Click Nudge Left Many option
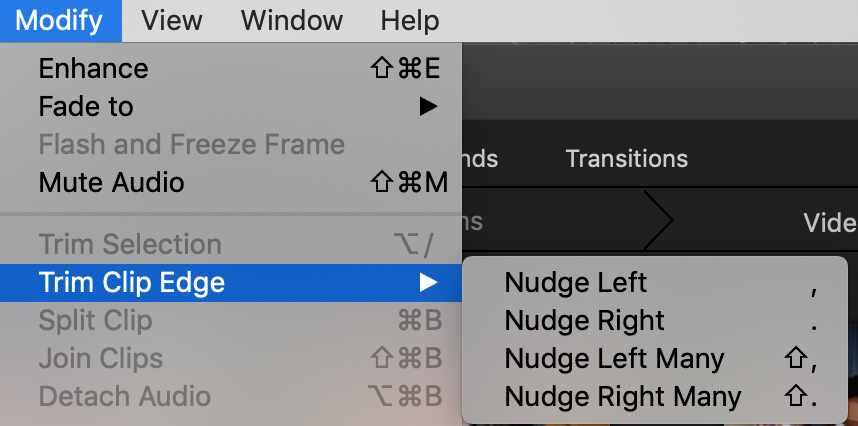Viewport: 858px width, 426px height. click(x=614, y=358)
